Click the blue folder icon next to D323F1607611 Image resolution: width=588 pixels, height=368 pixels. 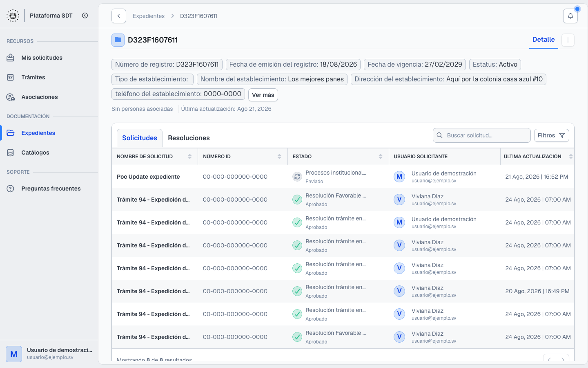coord(118,40)
